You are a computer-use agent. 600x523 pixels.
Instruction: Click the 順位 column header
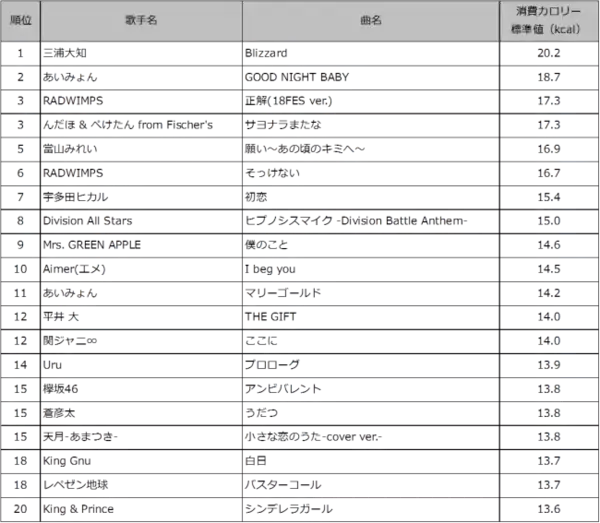click(20, 20)
